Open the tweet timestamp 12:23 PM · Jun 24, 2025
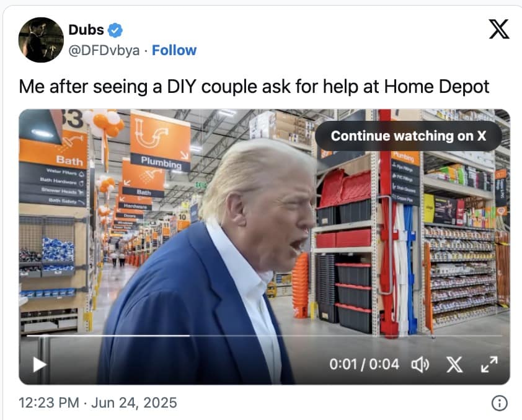522x420 pixels. [x=98, y=403]
